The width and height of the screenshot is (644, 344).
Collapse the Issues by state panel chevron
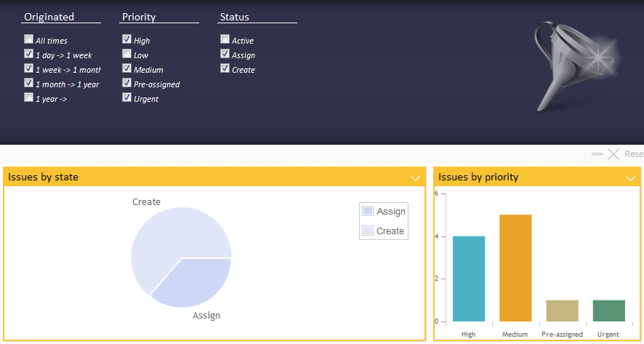point(416,177)
